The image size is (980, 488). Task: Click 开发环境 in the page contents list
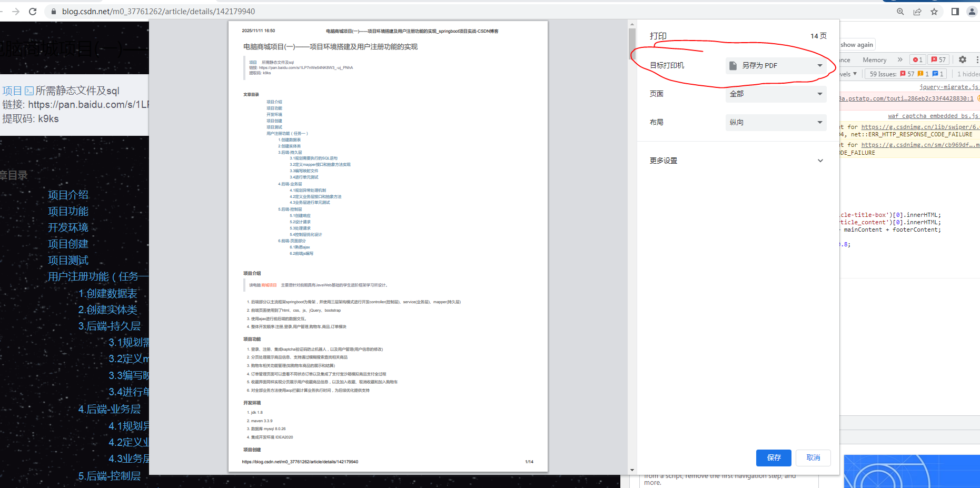tap(68, 227)
